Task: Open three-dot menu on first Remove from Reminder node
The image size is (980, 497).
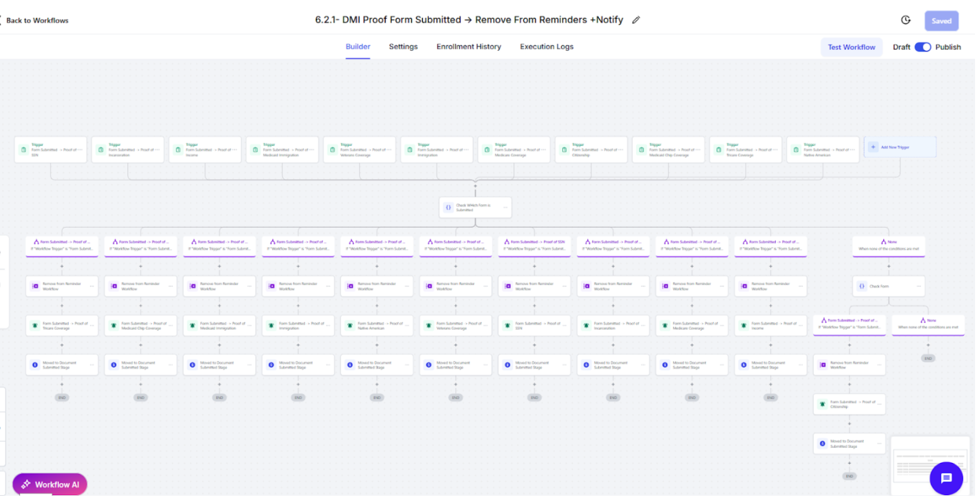Action: [93, 287]
